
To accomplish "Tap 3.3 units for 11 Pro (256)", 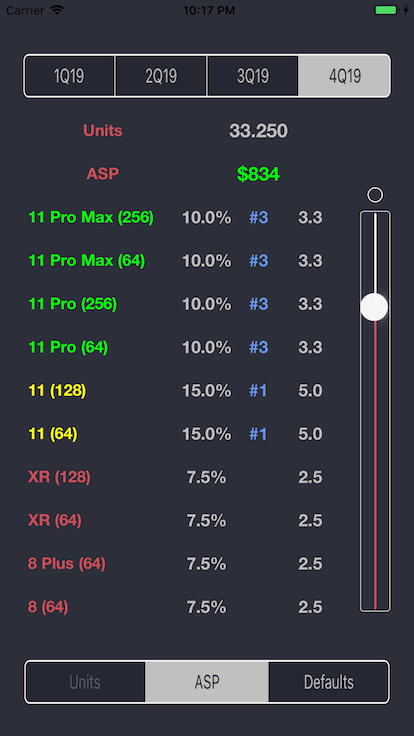I will (x=310, y=304).
